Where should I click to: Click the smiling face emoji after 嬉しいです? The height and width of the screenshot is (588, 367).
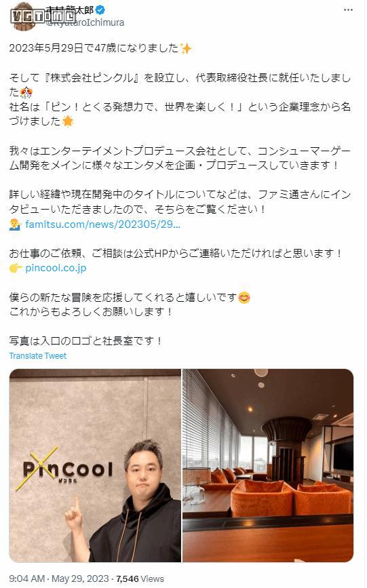244,298
